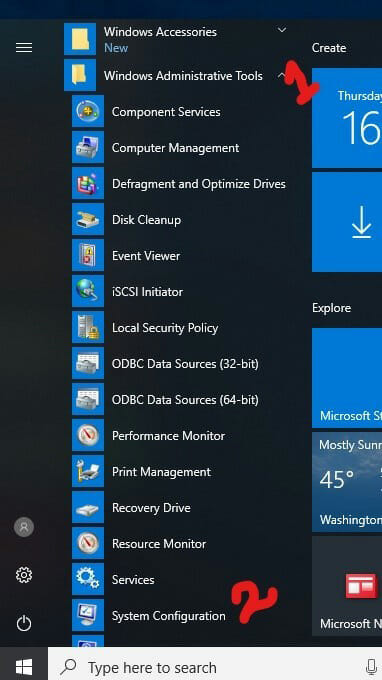Click the Performance Monitor icon

[88, 435]
